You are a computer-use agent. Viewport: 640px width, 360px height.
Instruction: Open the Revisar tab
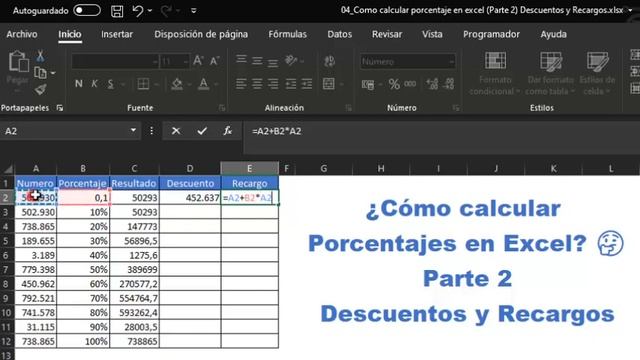(387, 34)
